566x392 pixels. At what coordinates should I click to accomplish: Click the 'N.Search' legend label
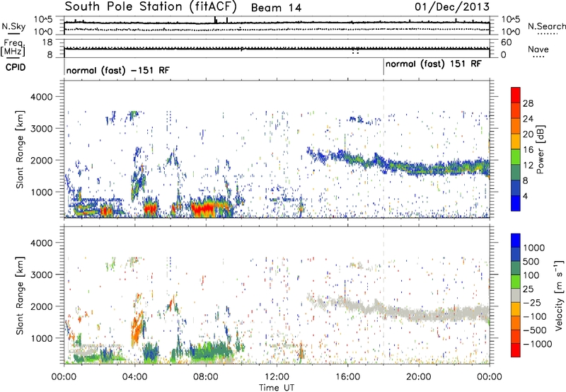point(546,26)
